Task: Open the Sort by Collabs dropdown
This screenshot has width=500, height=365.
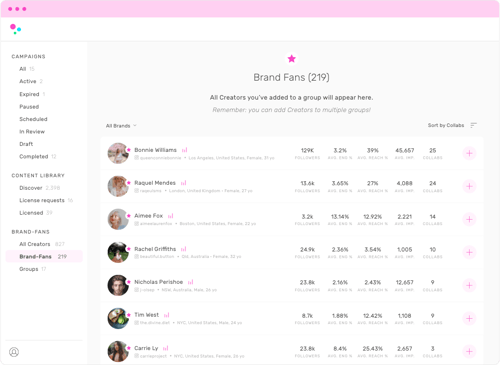Action: [446, 125]
